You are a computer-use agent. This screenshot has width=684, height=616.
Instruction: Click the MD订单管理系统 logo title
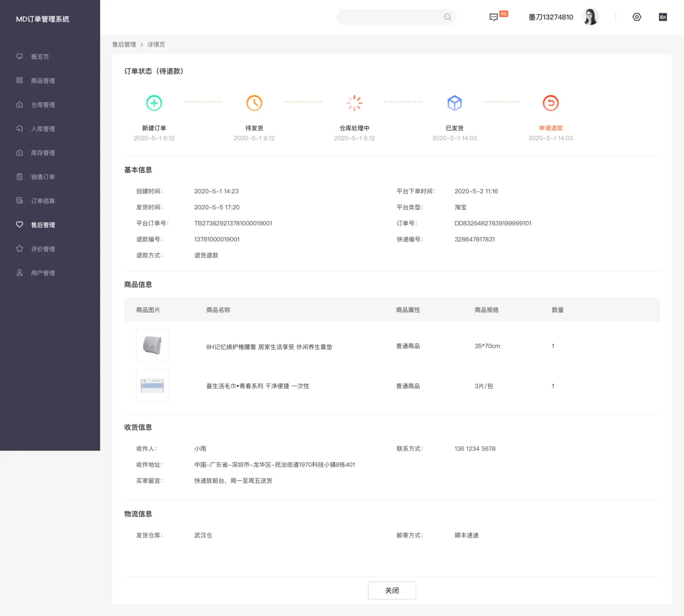coord(42,19)
